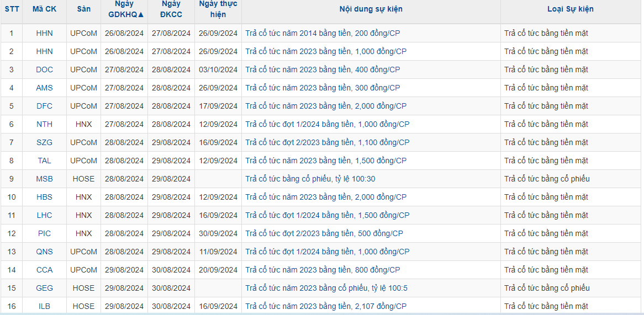Open the ILB stock code link
644x315 pixels.
click(x=44, y=306)
